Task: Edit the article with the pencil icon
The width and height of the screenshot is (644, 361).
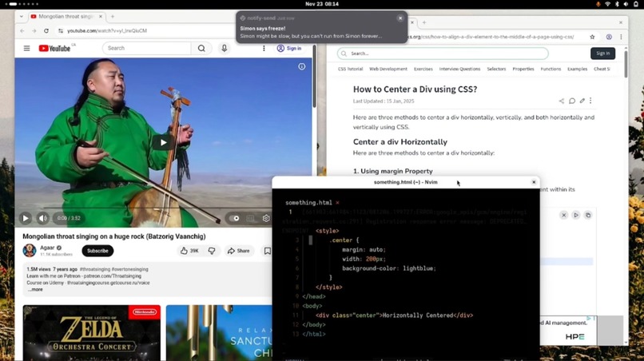Action: 582,101
